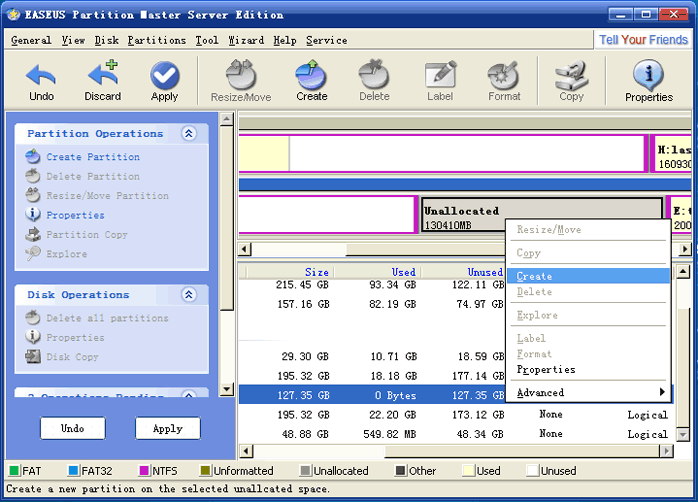The width and height of the screenshot is (698, 502).
Task: Click the Disk Copy sidebar icon
Action: 32,356
